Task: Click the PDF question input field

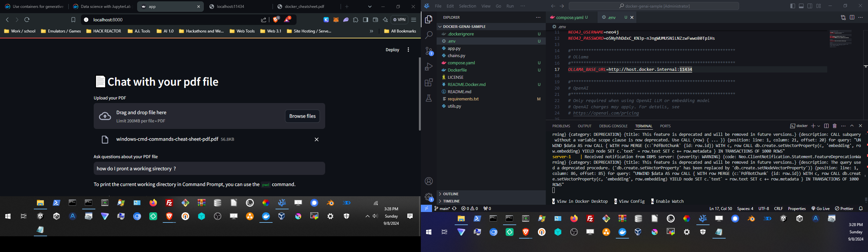Action: (x=209, y=169)
